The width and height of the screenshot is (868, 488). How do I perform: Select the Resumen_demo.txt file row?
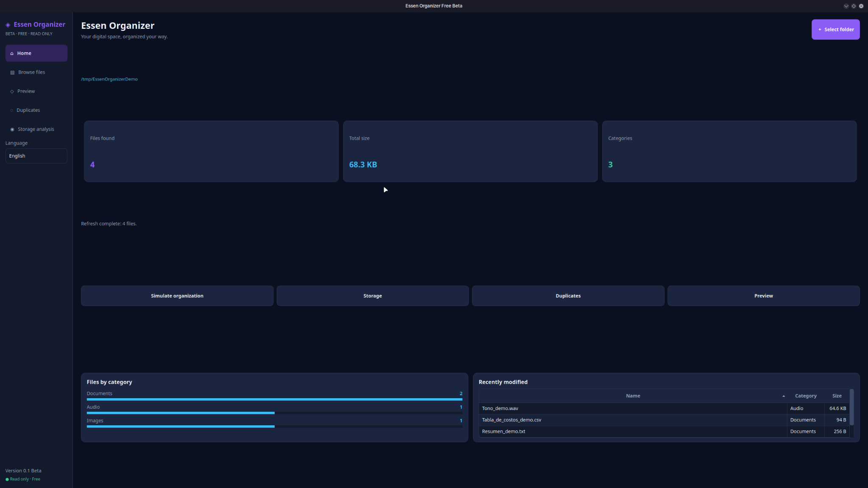[664, 431]
